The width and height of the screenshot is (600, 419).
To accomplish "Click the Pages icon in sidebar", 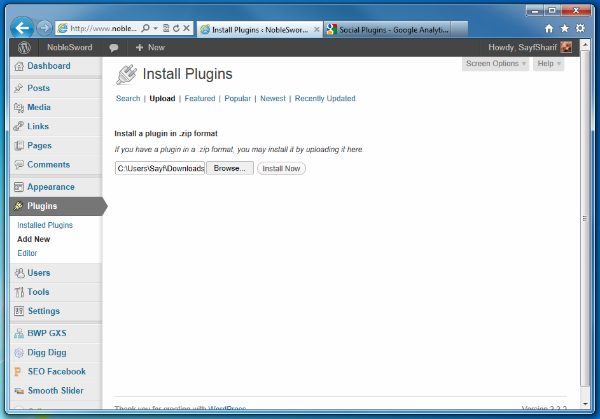I will (19, 146).
